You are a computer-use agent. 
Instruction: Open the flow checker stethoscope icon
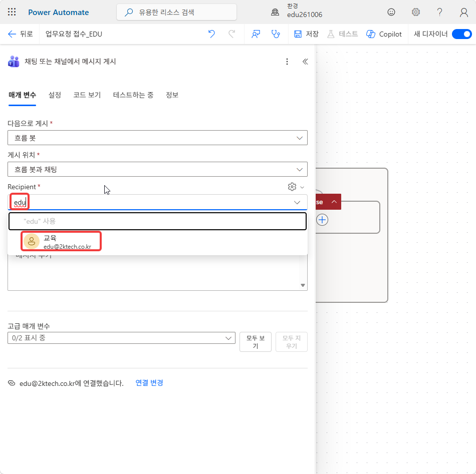pyautogui.click(x=276, y=34)
